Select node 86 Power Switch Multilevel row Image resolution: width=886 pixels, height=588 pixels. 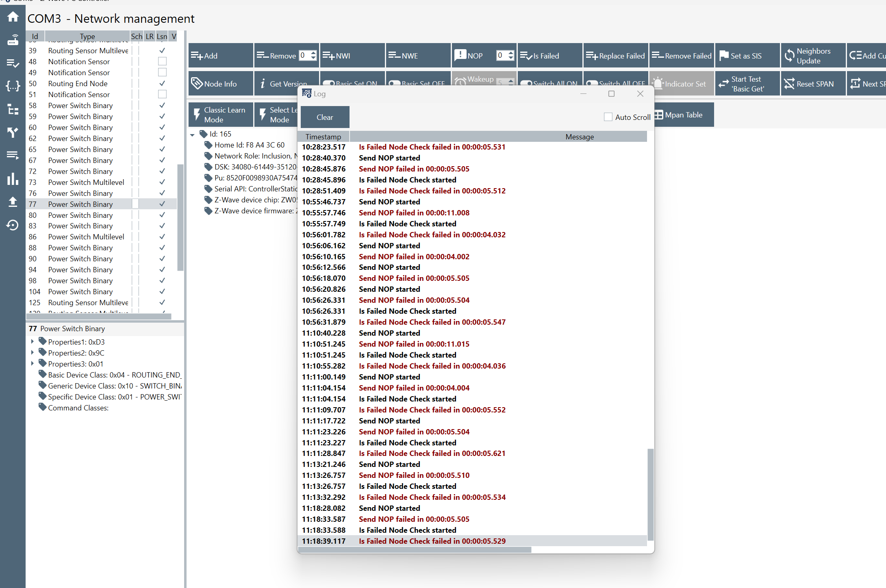click(x=86, y=237)
